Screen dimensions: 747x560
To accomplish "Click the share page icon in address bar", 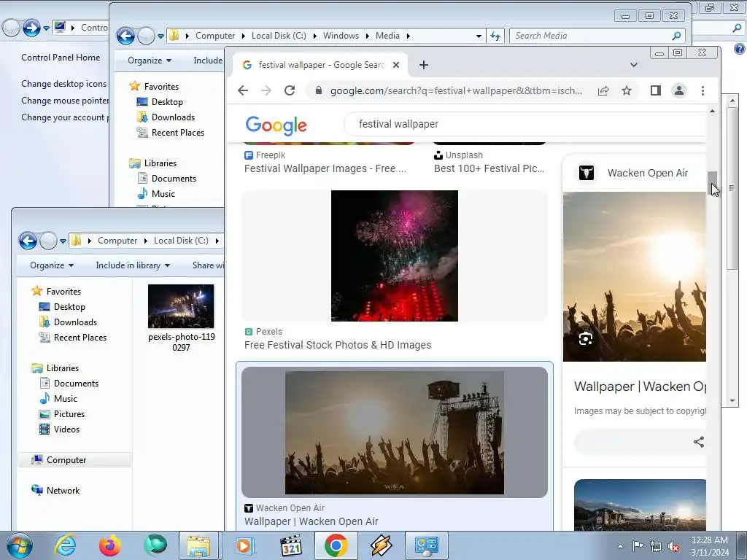I will (603, 90).
